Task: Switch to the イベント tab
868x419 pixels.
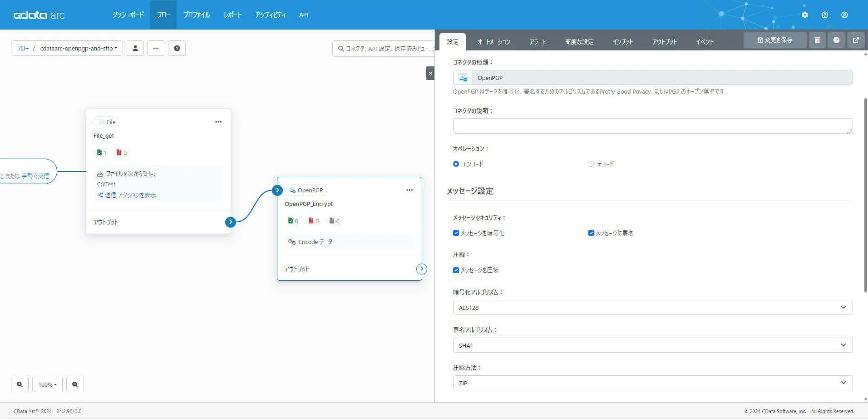Action: (x=705, y=41)
